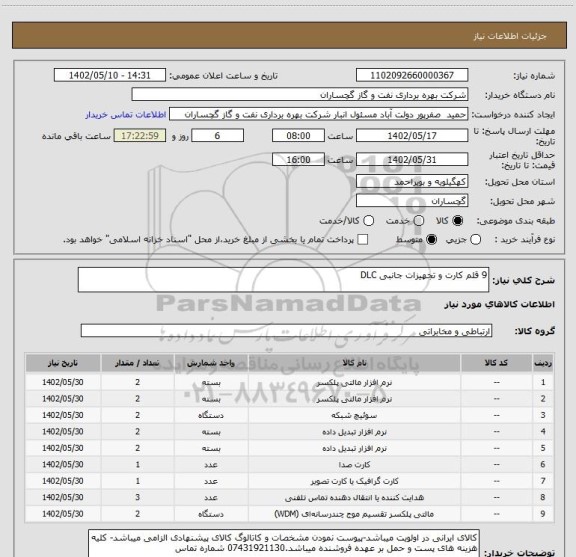The width and height of the screenshot is (576, 557).
Task: Click the buyer notes text area
Action: click(x=284, y=543)
